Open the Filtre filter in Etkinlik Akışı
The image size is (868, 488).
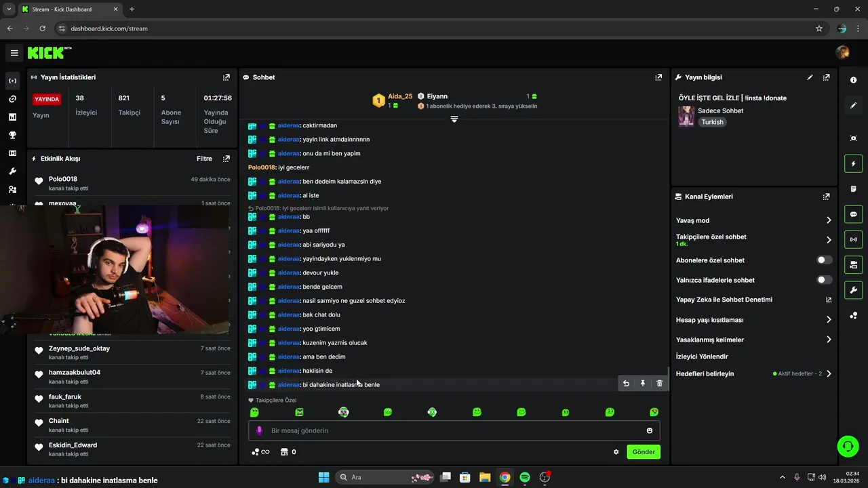click(x=204, y=159)
